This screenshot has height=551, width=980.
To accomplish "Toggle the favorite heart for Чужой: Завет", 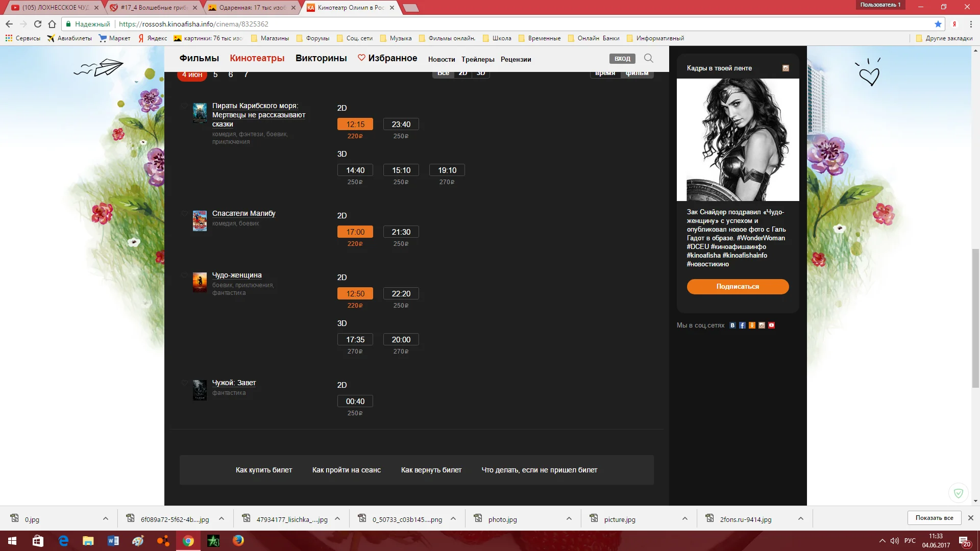I will pyautogui.click(x=184, y=383).
